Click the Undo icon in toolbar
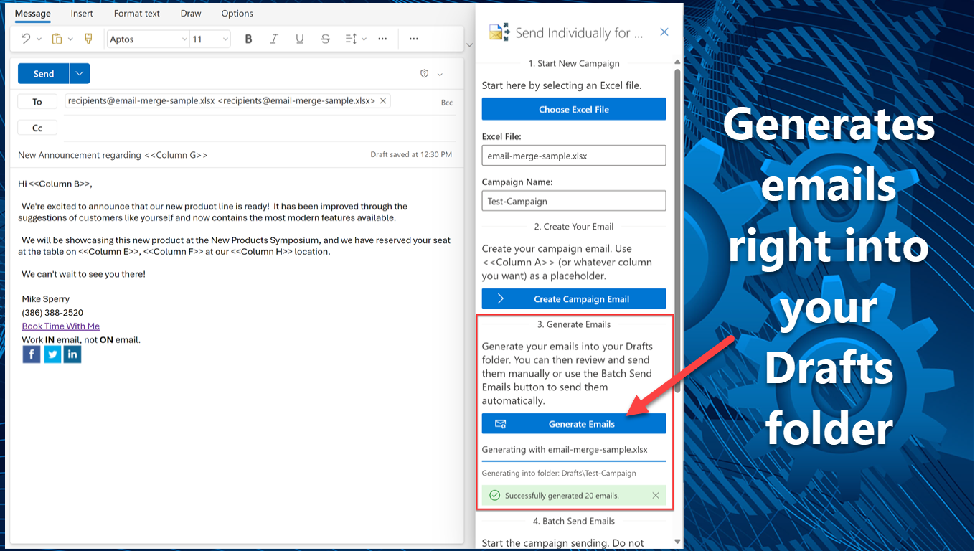The image size is (980, 551). (26, 39)
